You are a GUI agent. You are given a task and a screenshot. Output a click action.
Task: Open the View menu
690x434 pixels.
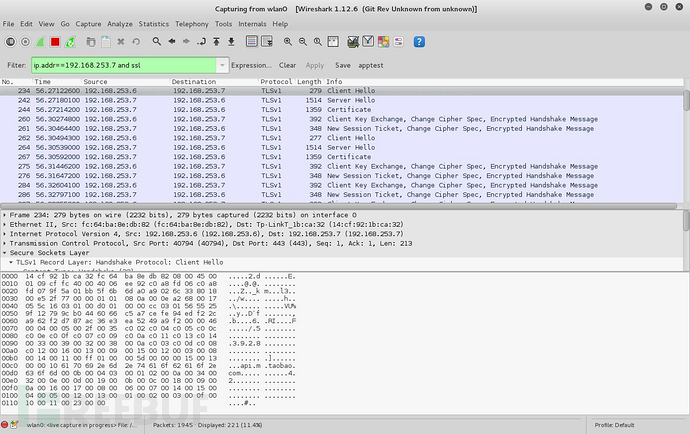click(x=46, y=24)
